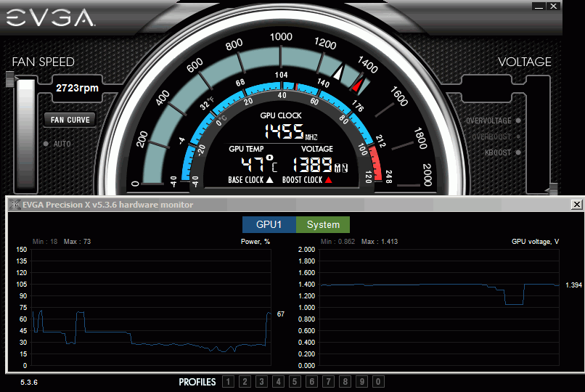This screenshot has width=585, height=392.
Task: Select profile 8
Action: point(345,382)
